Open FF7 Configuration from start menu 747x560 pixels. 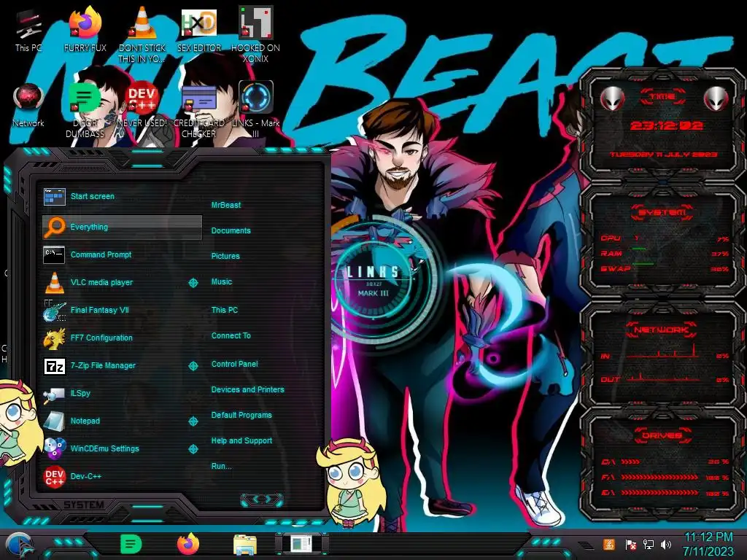(122, 338)
